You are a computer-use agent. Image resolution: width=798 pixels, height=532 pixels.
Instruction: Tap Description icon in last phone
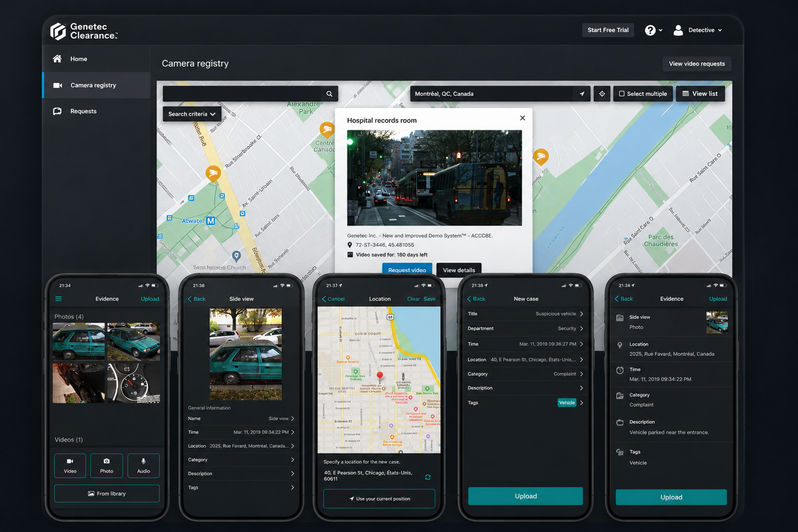[620, 422]
